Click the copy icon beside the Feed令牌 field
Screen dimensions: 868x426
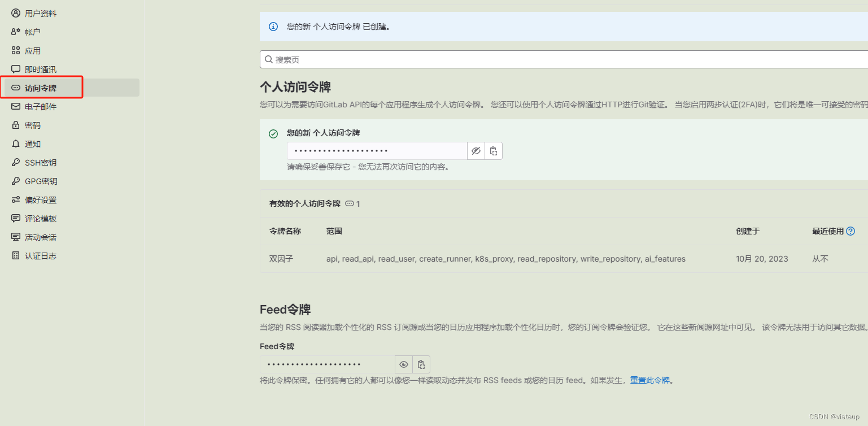[421, 364]
